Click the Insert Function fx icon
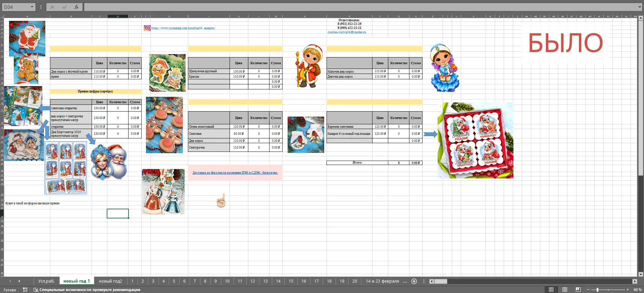644x293 pixels. tap(77, 7)
